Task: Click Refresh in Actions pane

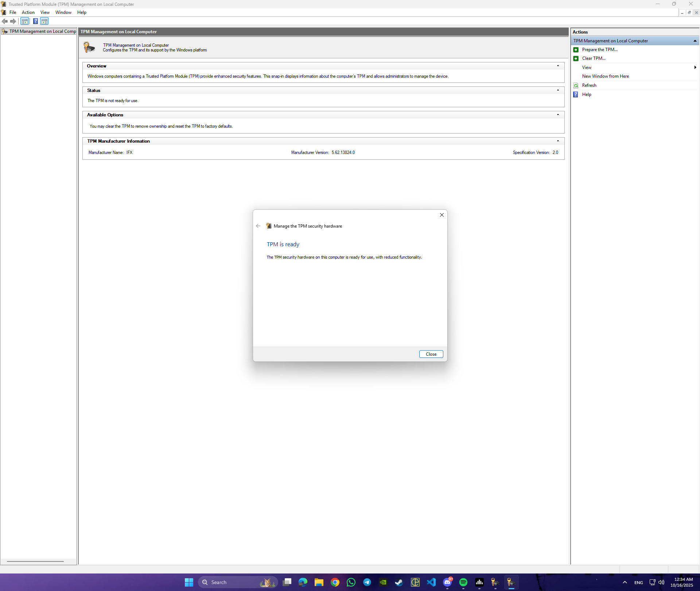Action: [x=589, y=85]
